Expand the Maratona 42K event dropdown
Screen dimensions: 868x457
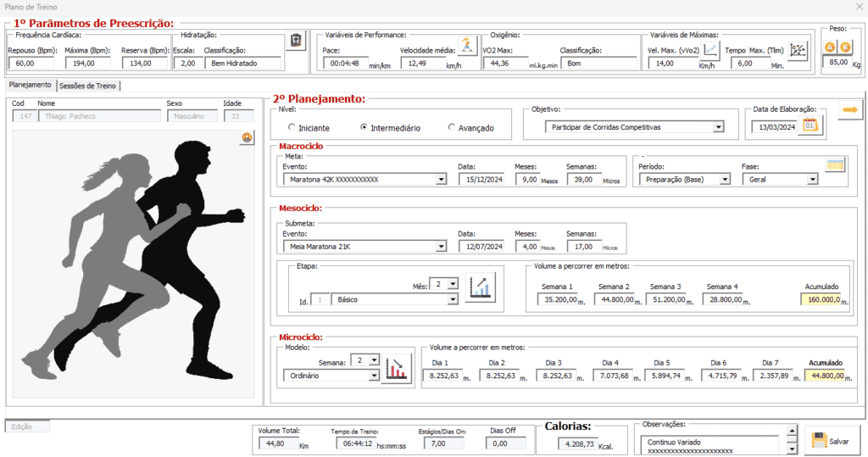tap(441, 180)
